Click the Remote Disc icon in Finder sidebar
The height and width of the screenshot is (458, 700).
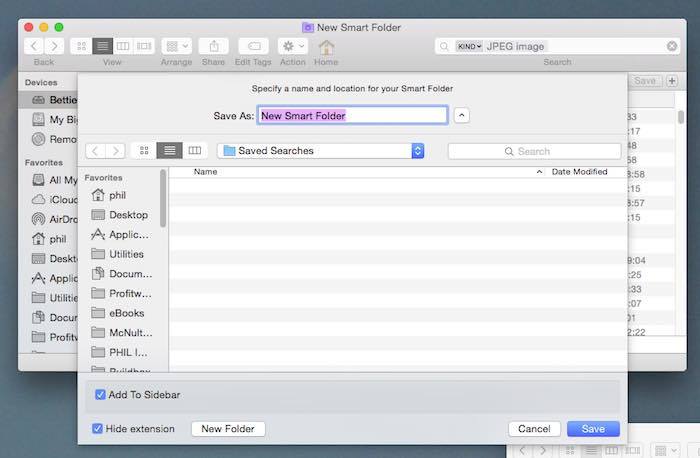[x=38, y=139]
